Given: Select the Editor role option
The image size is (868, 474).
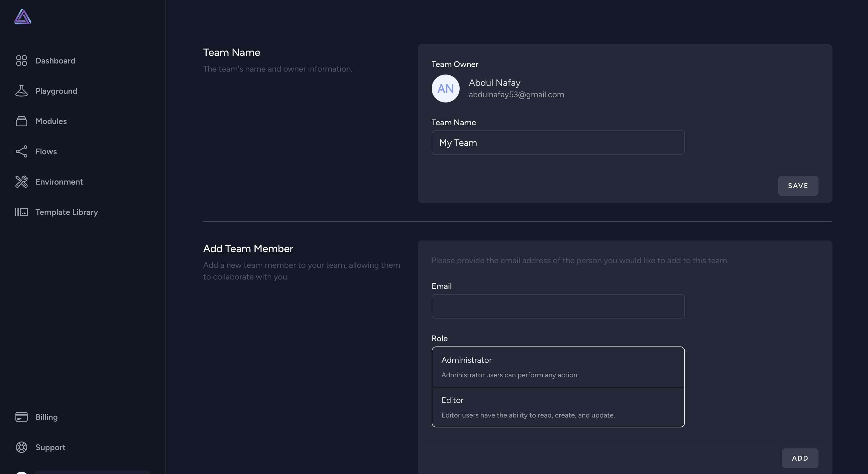Looking at the screenshot, I should pos(558,407).
